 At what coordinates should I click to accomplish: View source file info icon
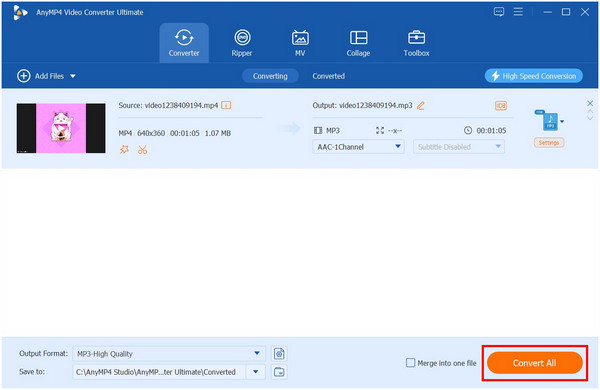[x=226, y=105]
